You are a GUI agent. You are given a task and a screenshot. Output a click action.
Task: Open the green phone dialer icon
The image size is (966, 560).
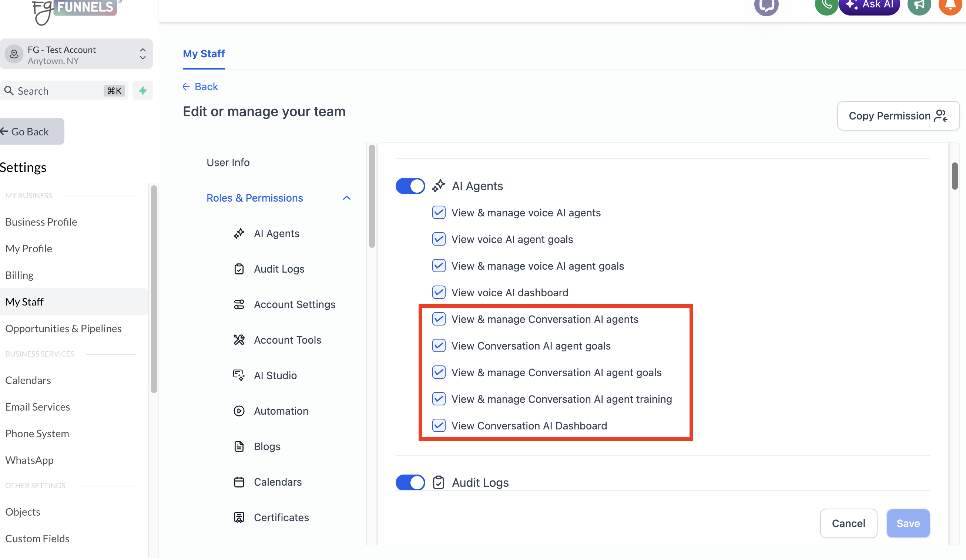(x=826, y=5)
